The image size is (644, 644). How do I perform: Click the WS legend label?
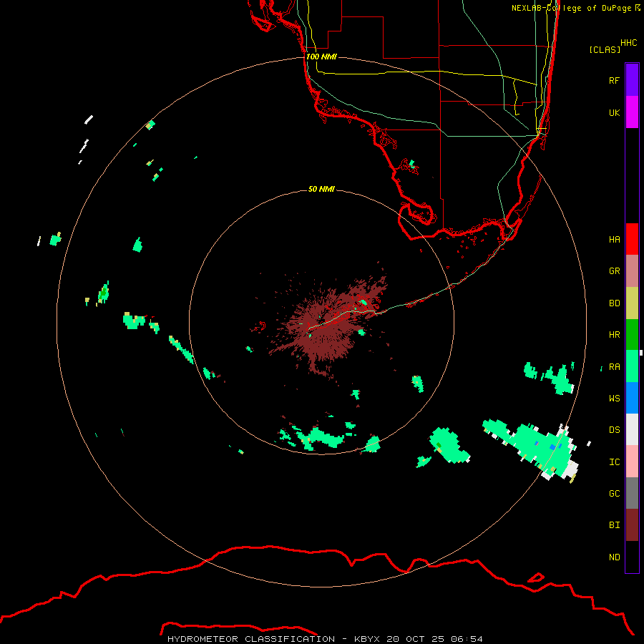614,399
